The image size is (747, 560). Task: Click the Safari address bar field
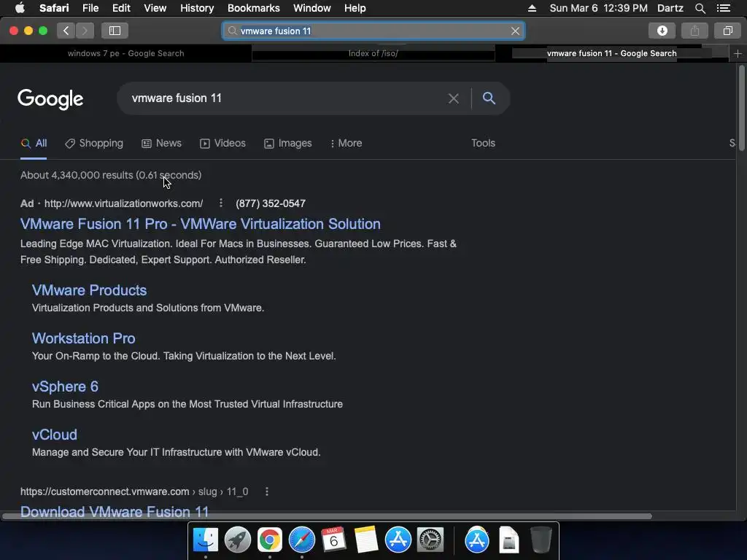point(373,31)
